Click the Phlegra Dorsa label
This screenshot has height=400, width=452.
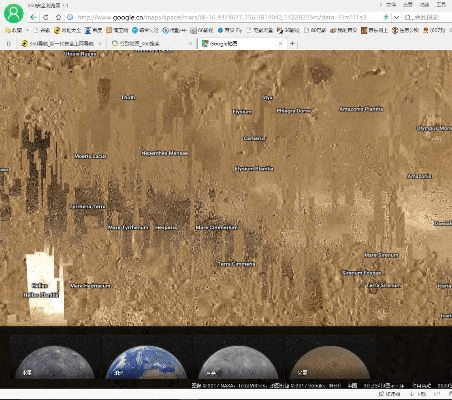pyautogui.click(x=294, y=110)
